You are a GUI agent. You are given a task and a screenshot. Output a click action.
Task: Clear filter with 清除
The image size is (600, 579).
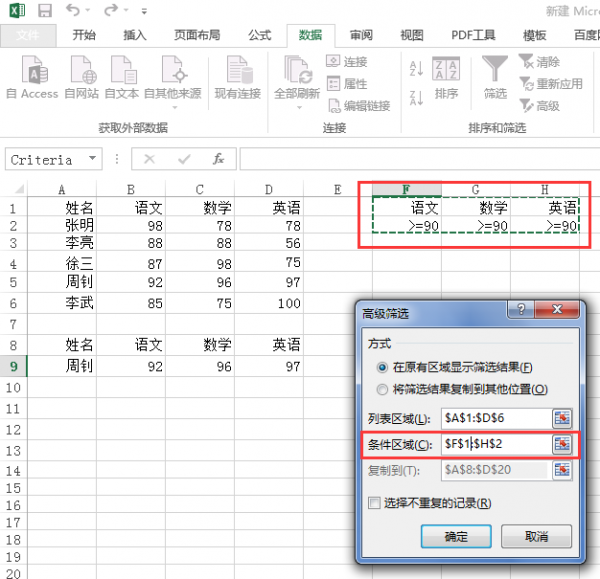pyautogui.click(x=539, y=61)
